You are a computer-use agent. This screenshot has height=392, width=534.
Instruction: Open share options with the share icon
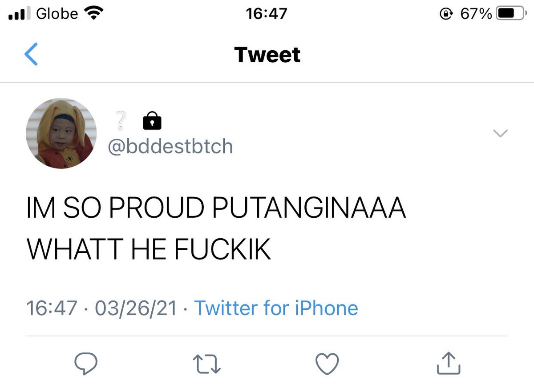448,364
